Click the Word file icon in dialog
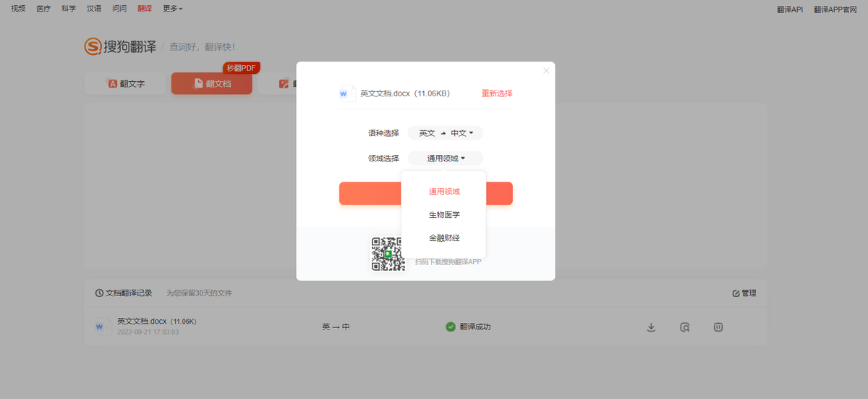Viewport: 868px width, 399px height. pyautogui.click(x=348, y=93)
